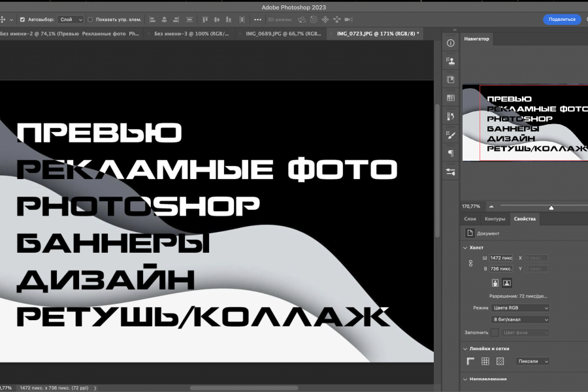Image resolution: width=588 pixels, height=392 pixels.
Task: Switch to the Слои tab
Action: pyautogui.click(x=470, y=219)
